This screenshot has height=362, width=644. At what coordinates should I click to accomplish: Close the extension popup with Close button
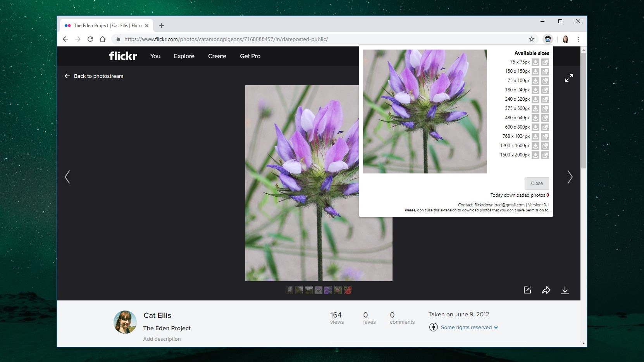pos(537,184)
